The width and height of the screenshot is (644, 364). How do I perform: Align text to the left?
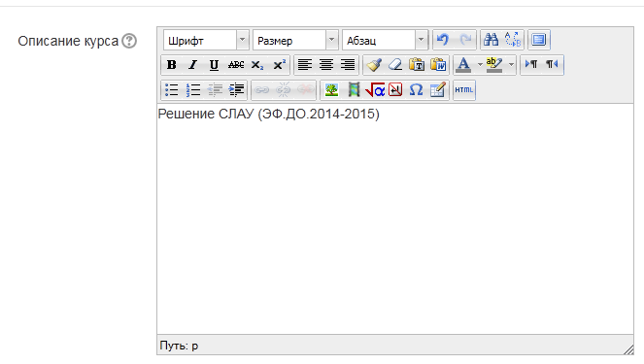(x=305, y=65)
